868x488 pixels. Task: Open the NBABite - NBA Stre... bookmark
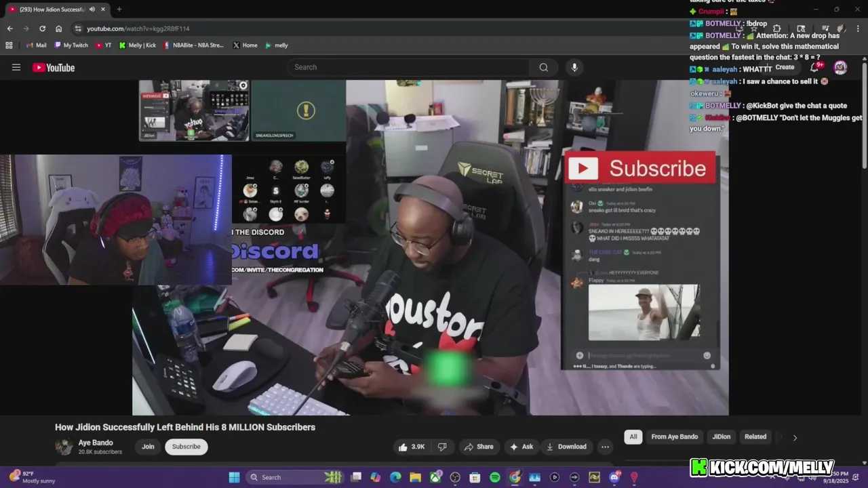pyautogui.click(x=193, y=45)
